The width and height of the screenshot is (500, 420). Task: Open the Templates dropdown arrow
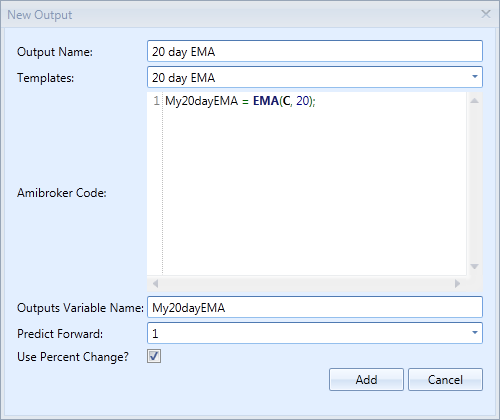click(475, 77)
